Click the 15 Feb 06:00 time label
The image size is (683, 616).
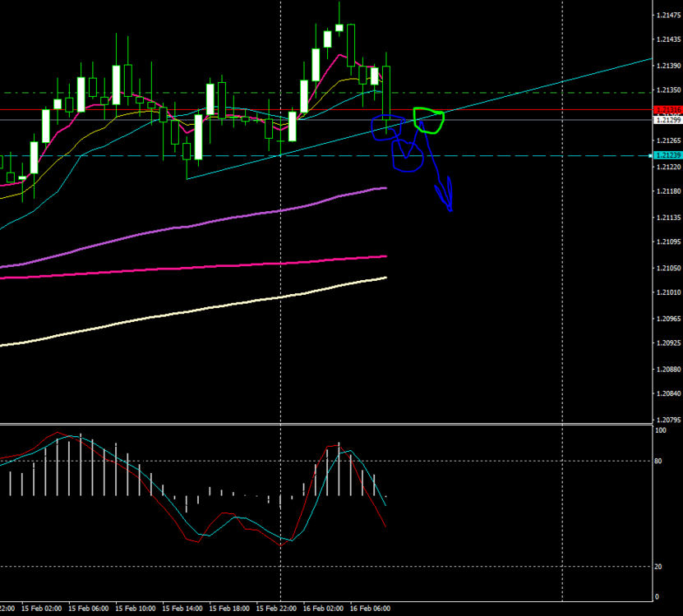pyautogui.click(x=89, y=609)
